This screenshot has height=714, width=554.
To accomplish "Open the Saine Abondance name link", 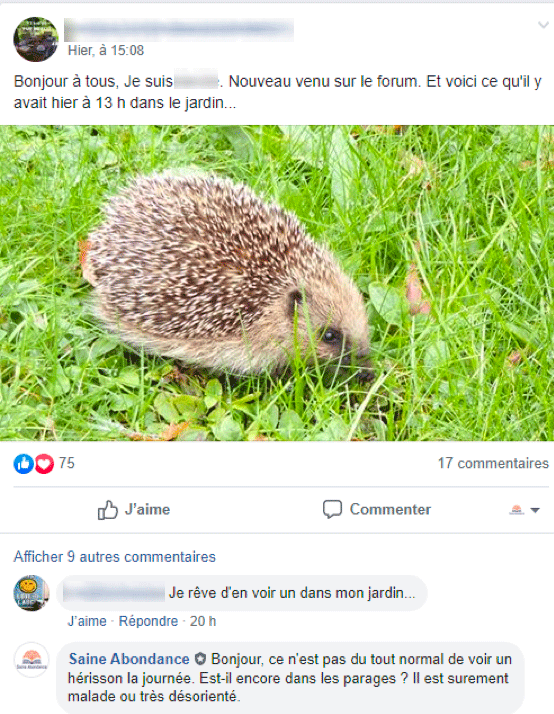I will [x=129, y=659].
